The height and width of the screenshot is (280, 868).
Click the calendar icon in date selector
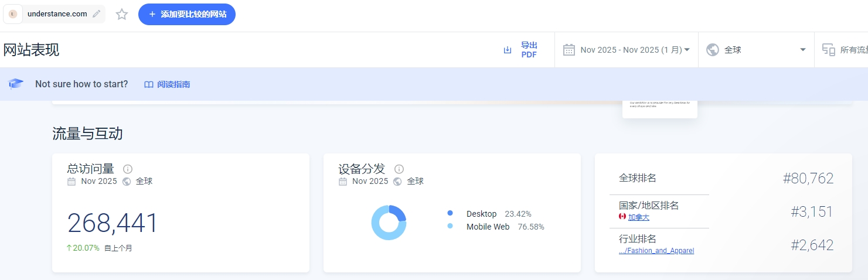click(x=569, y=50)
